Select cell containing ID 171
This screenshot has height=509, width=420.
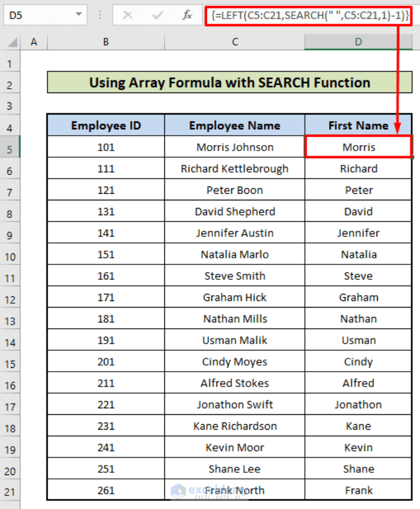[x=106, y=297]
